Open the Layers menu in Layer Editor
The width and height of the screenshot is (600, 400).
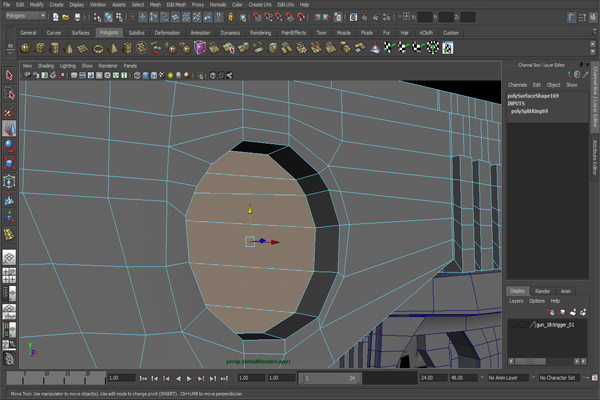[516, 301]
